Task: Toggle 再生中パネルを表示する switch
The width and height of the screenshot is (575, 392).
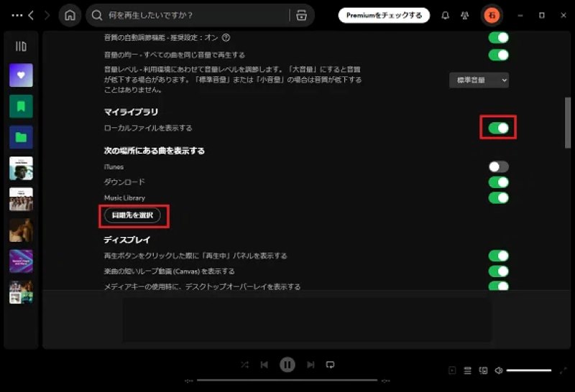Action: [x=498, y=256]
